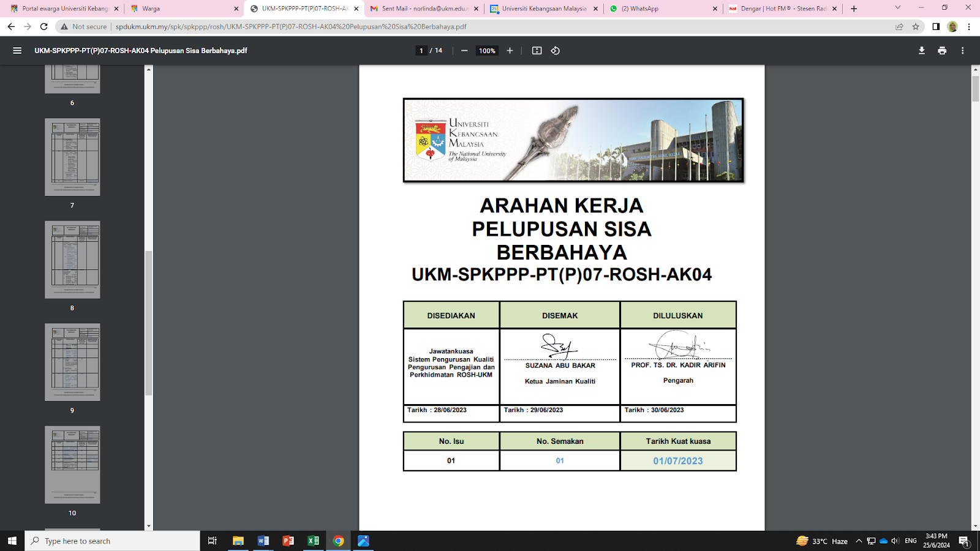
Task: Open Word from the taskbar
Action: point(263,541)
